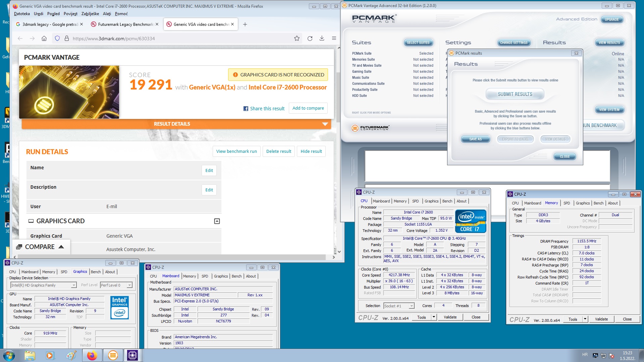The width and height of the screenshot is (644, 362).
Task: Expand the Result Details orange bar
Action: pyautogui.click(x=176, y=124)
